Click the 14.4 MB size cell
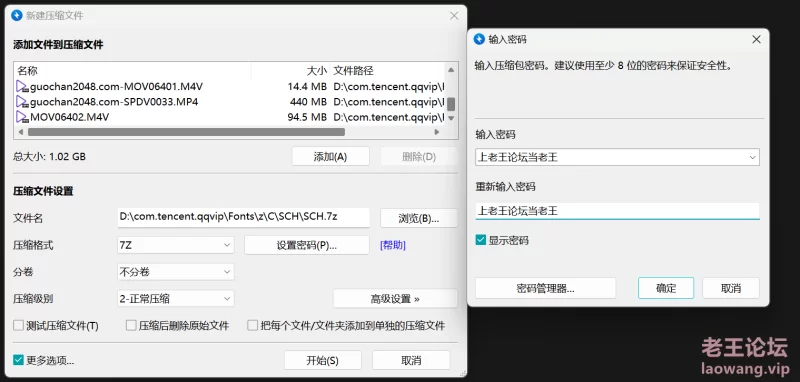This screenshot has height=382, width=800. pyautogui.click(x=307, y=87)
